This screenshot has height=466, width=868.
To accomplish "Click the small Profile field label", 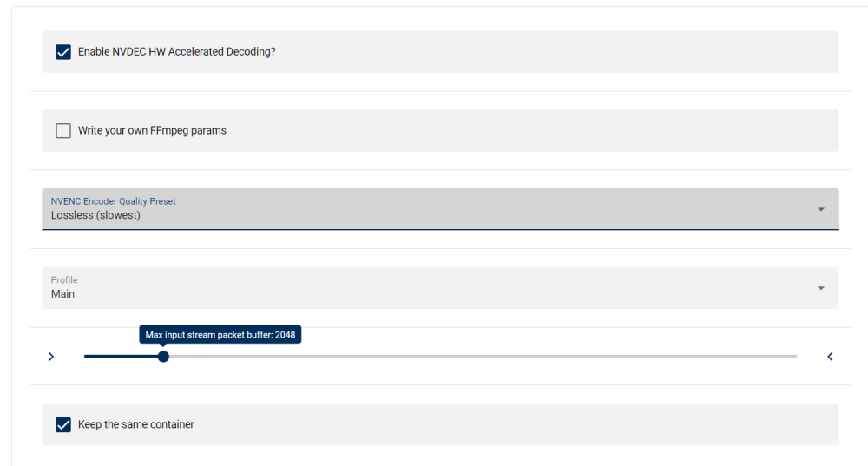I will [64, 280].
